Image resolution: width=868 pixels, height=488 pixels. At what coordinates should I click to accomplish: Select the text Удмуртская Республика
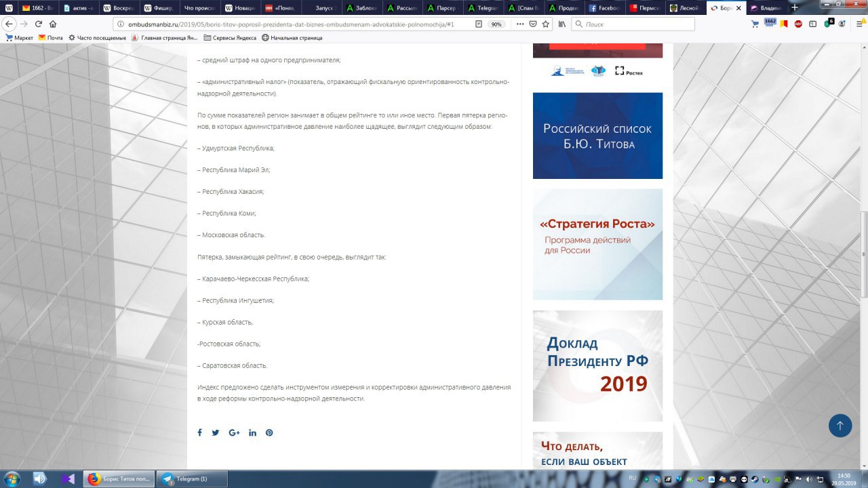click(238, 148)
